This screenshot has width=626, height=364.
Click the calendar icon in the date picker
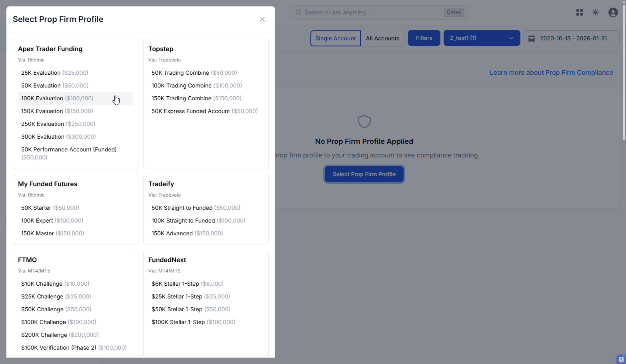click(532, 38)
